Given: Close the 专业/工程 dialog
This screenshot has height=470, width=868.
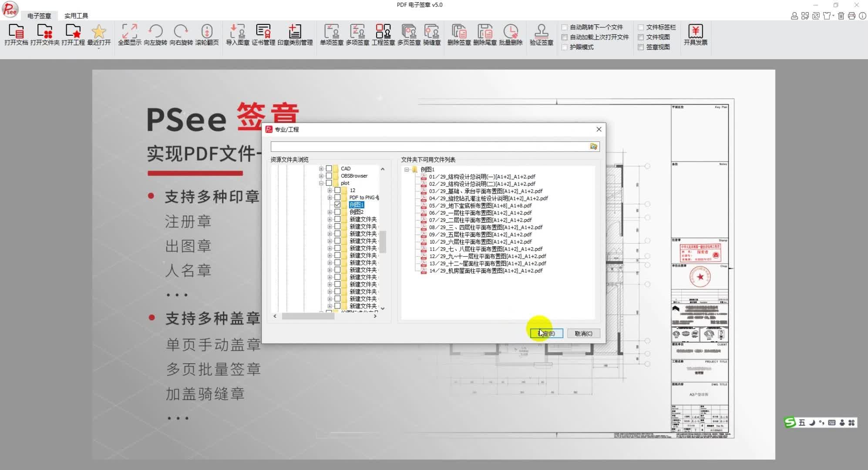Looking at the screenshot, I should [x=599, y=129].
